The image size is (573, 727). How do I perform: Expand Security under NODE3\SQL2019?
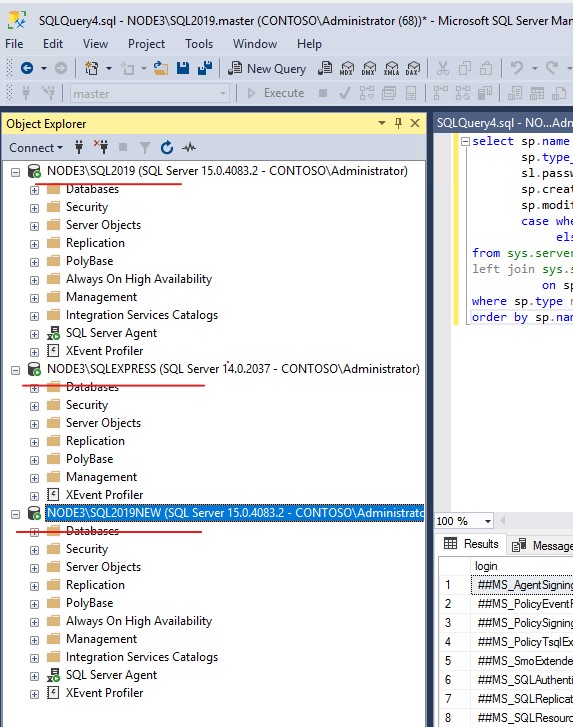coord(34,208)
